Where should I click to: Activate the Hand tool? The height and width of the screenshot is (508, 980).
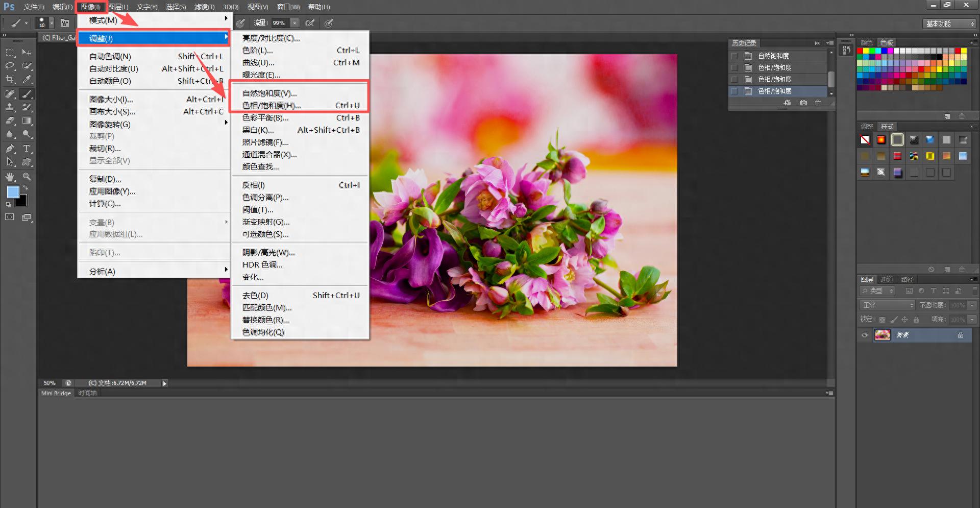(x=10, y=177)
